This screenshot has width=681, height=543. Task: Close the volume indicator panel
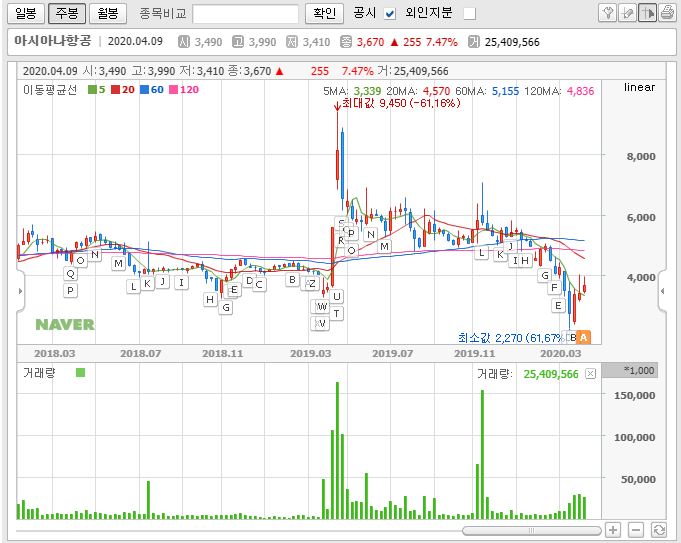[x=590, y=374]
